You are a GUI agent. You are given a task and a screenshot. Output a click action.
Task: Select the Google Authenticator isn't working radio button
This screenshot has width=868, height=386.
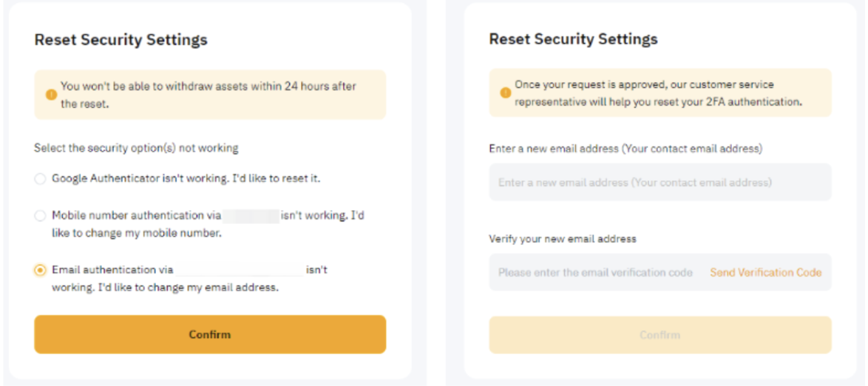tap(40, 179)
